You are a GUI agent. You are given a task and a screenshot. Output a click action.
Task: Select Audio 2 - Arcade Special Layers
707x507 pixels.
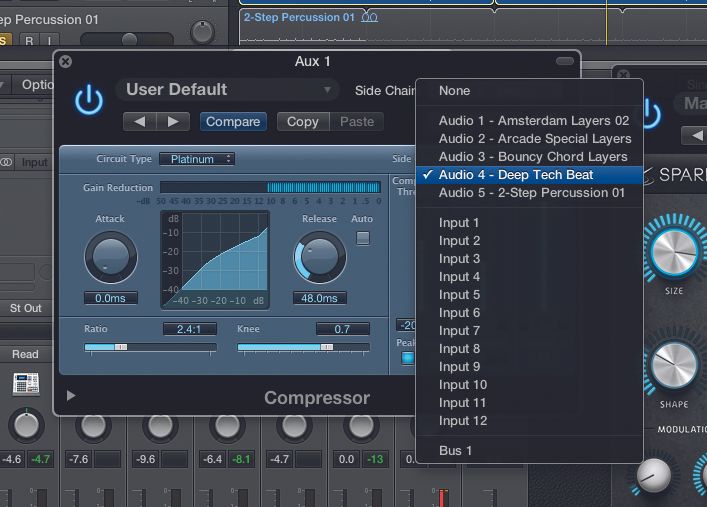(529, 138)
